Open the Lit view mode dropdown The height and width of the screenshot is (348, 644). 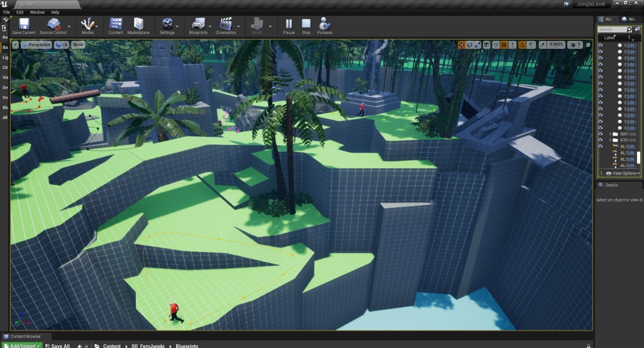62,45
